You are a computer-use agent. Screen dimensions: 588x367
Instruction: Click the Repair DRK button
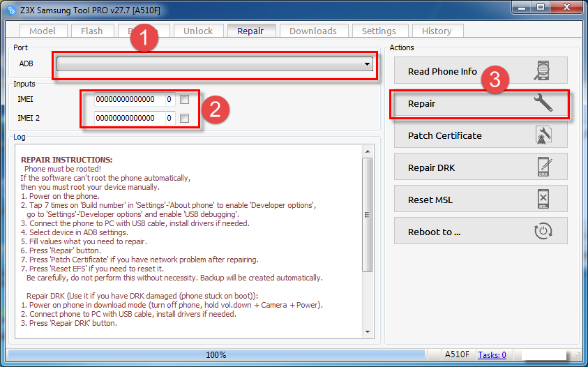coord(481,167)
